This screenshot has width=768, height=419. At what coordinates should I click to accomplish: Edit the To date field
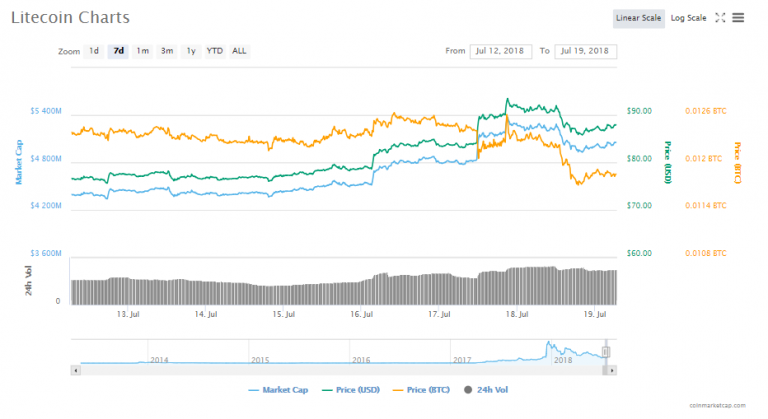point(585,51)
